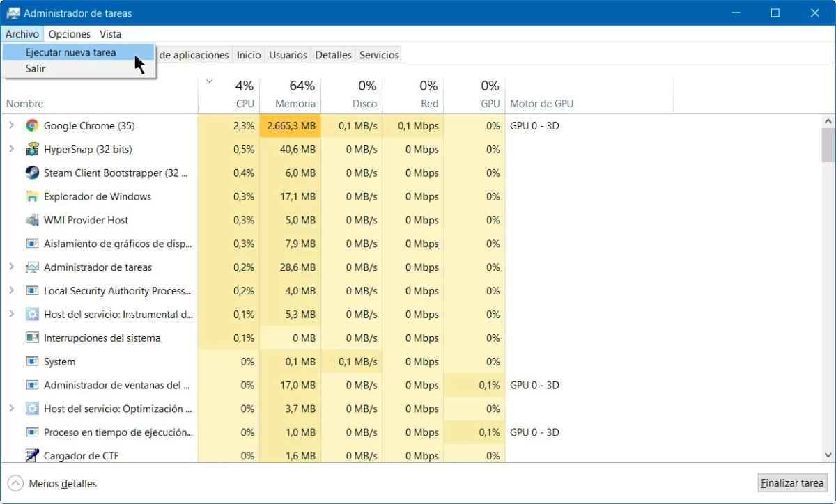Image resolution: width=836 pixels, height=504 pixels.
Task: Click the Steam Client Bootstrapper icon
Action: click(32, 173)
